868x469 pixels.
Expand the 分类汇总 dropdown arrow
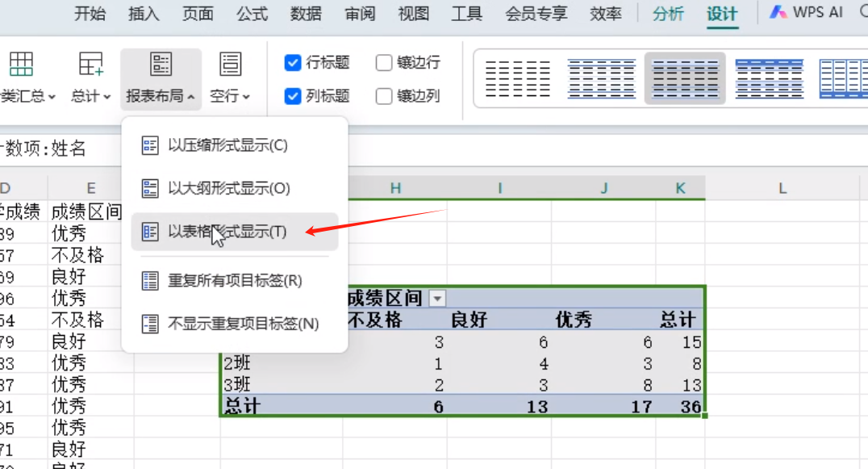pyautogui.click(x=52, y=97)
